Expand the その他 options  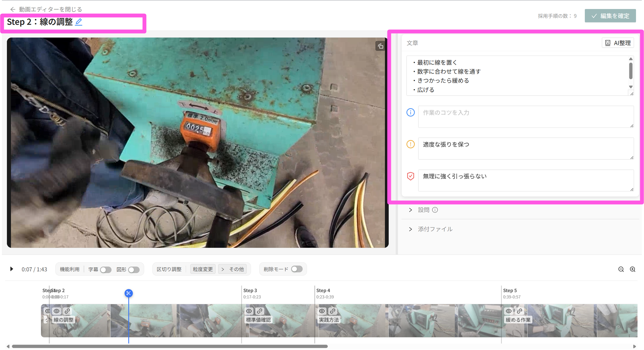tap(233, 269)
